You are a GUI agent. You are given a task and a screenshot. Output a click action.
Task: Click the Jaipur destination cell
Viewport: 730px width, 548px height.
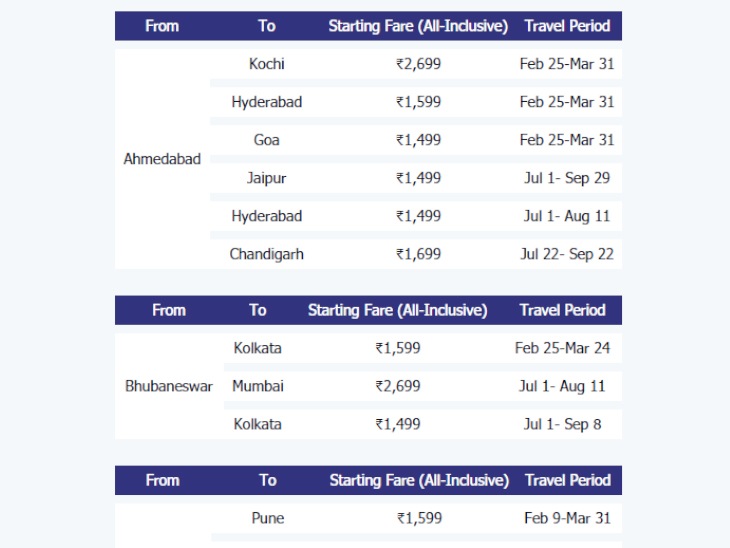click(x=266, y=178)
